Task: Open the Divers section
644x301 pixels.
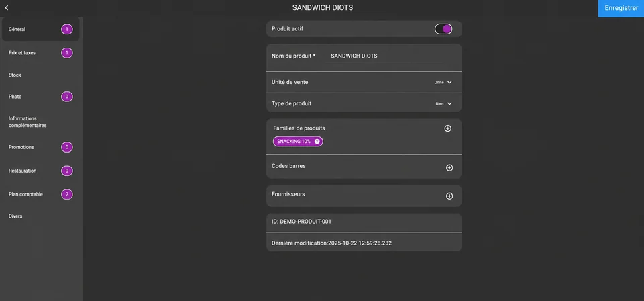Action: tap(41, 216)
